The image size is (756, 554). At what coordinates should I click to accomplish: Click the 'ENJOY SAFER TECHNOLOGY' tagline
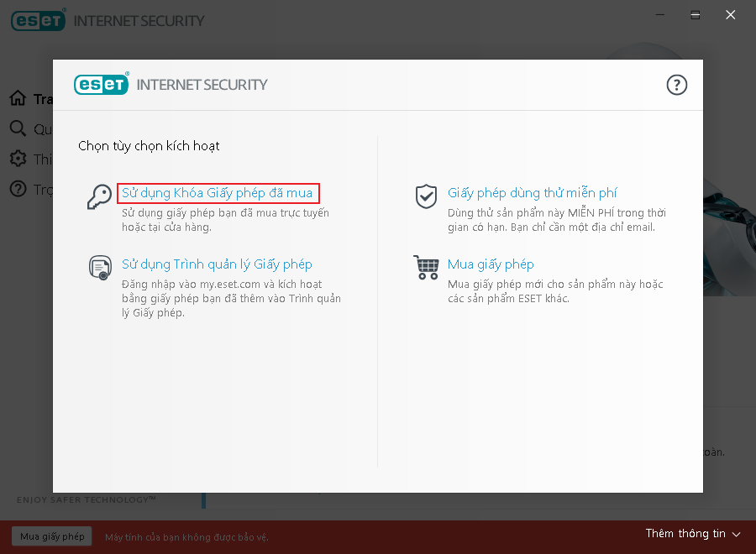[x=87, y=500]
